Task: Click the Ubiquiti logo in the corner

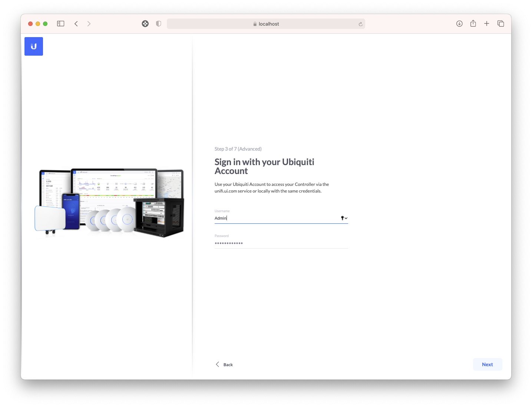Action: 34,46
